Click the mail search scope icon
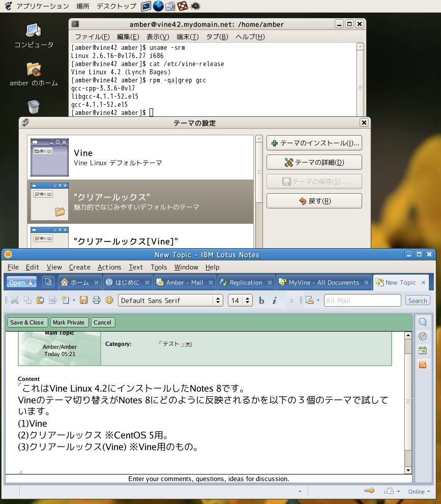The height and width of the screenshot is (504, 441). point(310,300)
